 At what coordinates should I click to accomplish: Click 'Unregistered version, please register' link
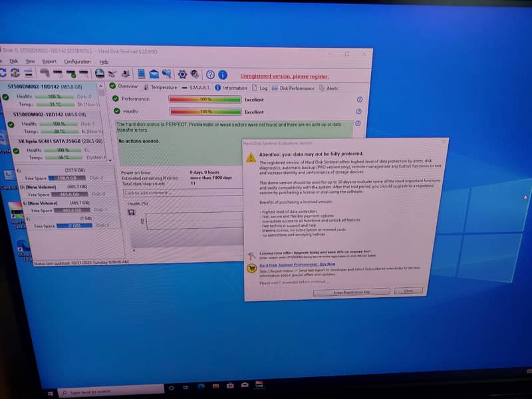click(285, 76)
